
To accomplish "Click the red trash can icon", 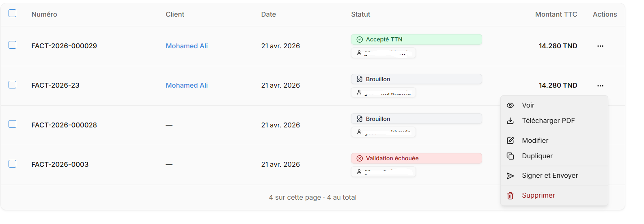I will (x=510, y=196).
